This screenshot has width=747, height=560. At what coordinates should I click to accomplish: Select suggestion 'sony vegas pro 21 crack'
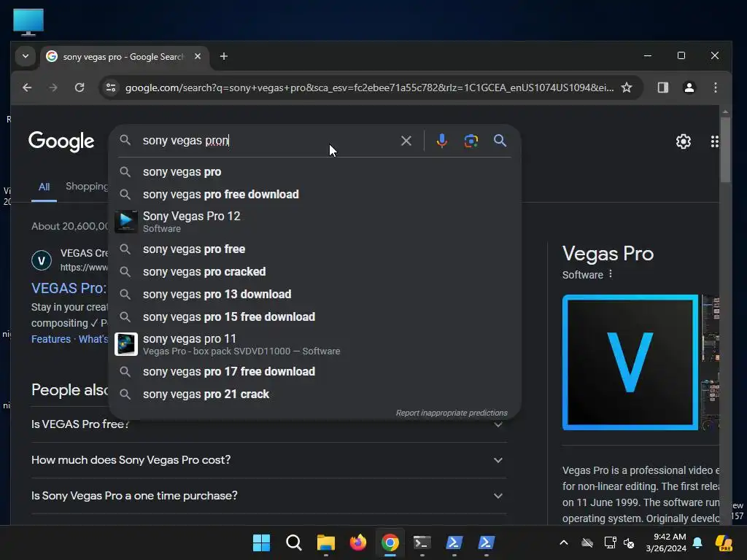pyautogui.click(x=314, y=394)
